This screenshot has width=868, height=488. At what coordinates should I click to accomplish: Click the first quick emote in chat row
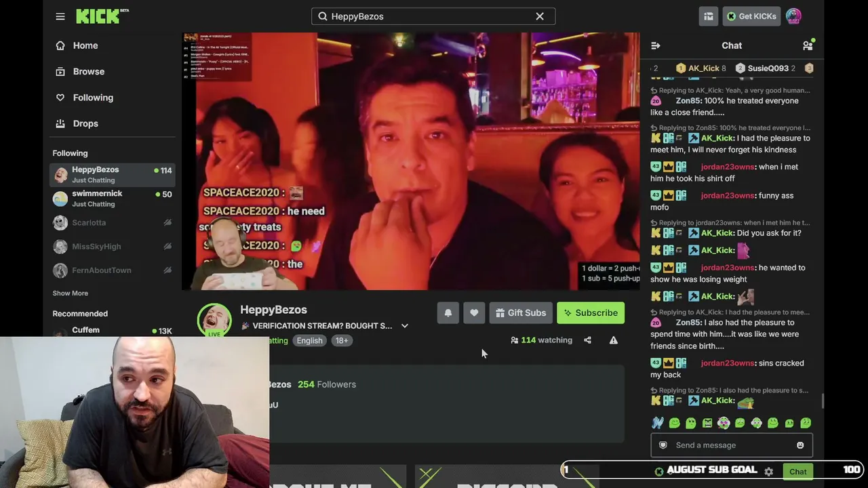click(x=658, y=424)
